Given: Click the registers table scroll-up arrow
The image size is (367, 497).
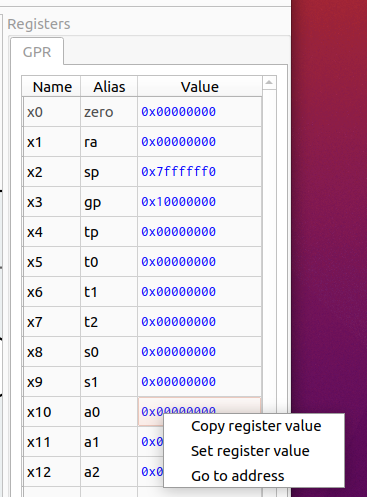Looking at the screenshot, I should click(x=269, y=83).
